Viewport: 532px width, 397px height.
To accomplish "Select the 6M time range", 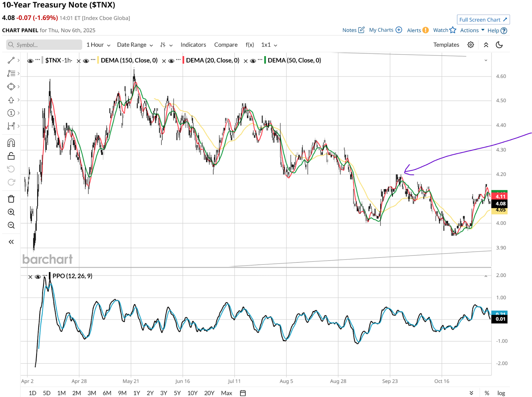I will pyautogui.click(x=107, y=393).
